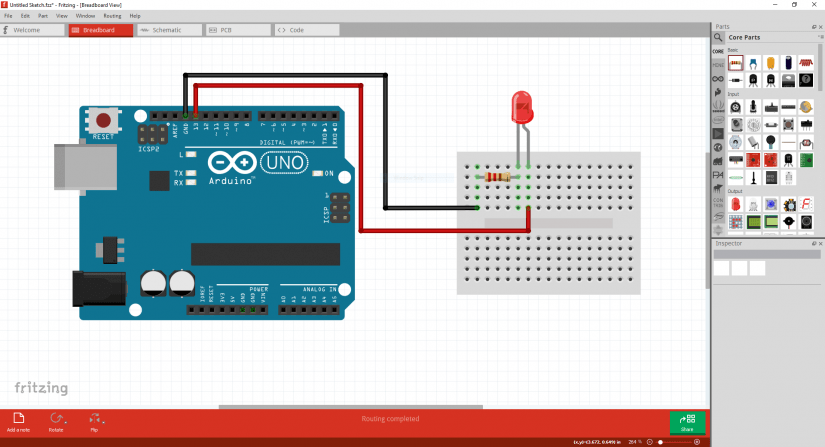This screenshot has height=447, width=825.
Task: Switch to the Code tab
Action: tap(307, 30)
